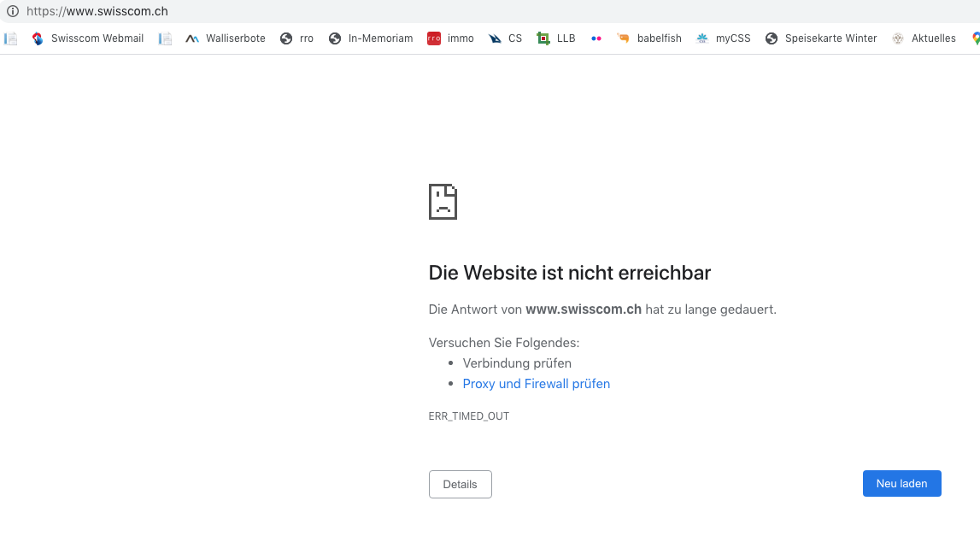Open the CS bookmark
This screenshot has height=560, width=980.
point(505,38)
